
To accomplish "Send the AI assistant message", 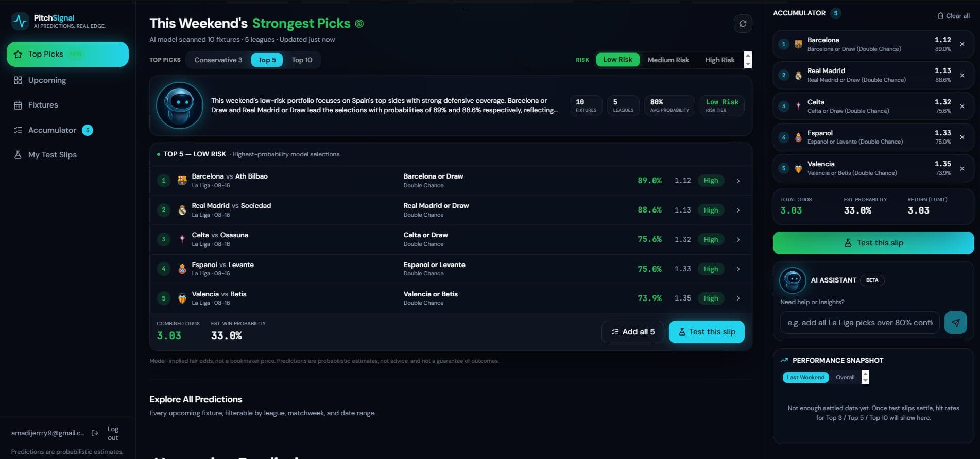I will tap(955, 323).
